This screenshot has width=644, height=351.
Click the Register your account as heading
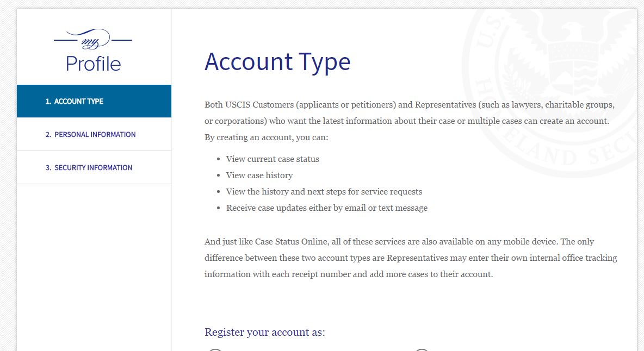click(264, 332)
